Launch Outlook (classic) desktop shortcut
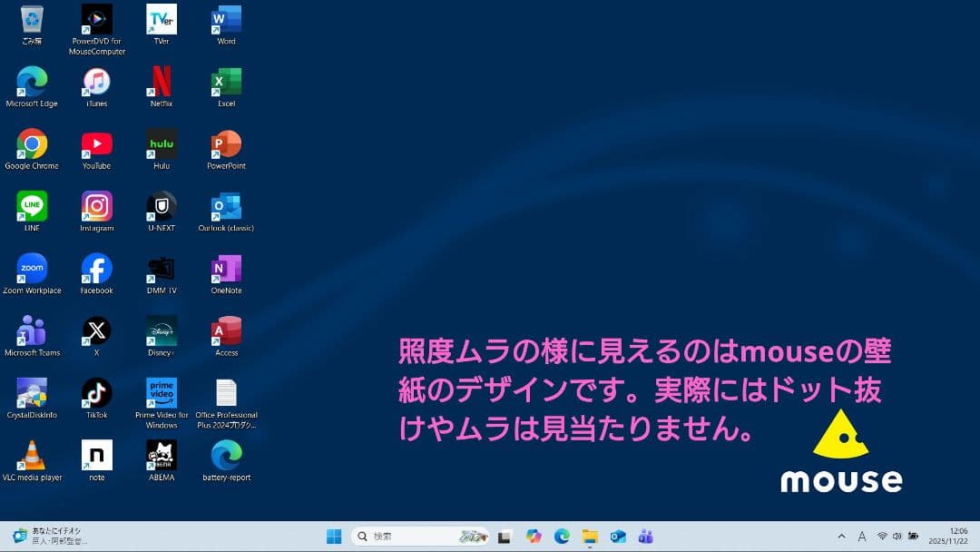Viewport: 980px width, 552px height. point(226,212)
